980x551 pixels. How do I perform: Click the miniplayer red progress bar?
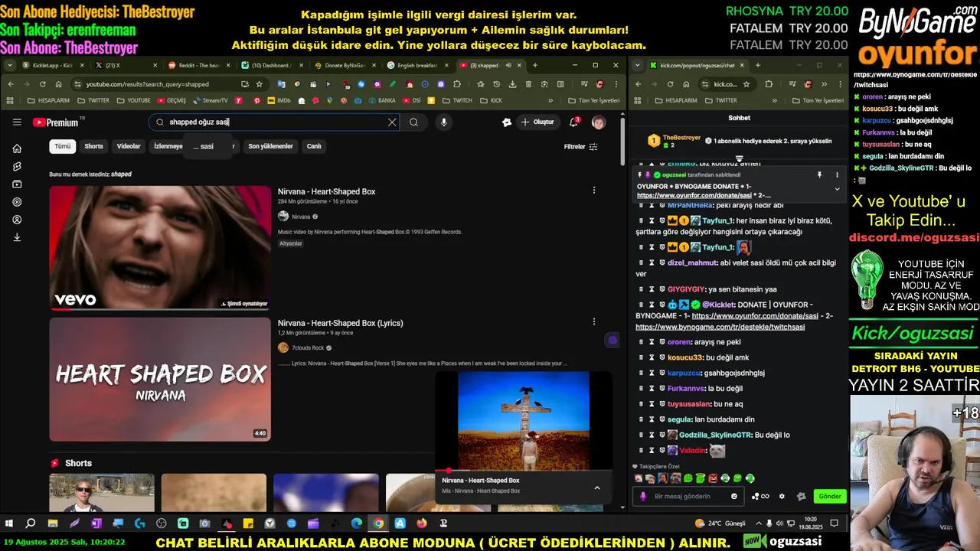(x=524, y=471)
